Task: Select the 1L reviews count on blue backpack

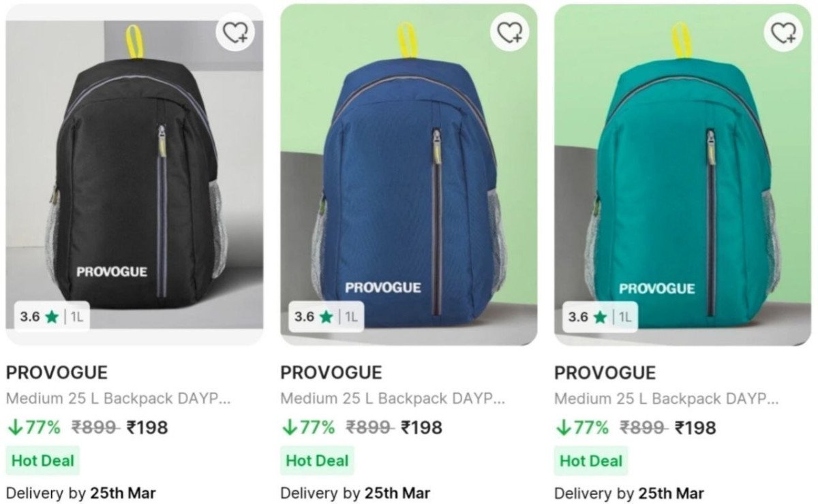Action: 350,317
